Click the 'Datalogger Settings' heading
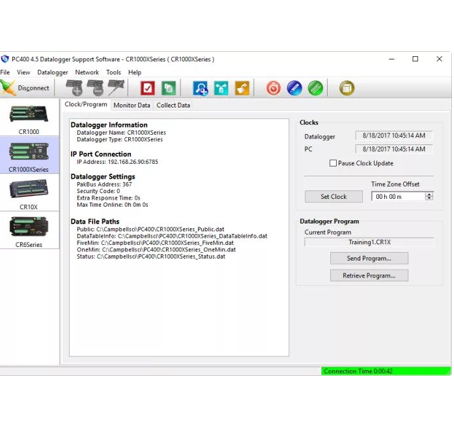 point(103,177)
